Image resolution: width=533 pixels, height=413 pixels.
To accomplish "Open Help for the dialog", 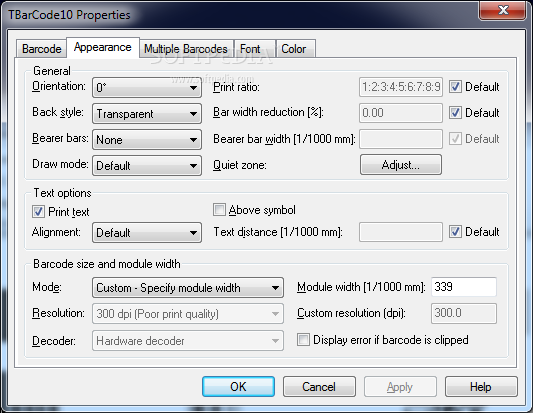I will (x=481, y=386).
